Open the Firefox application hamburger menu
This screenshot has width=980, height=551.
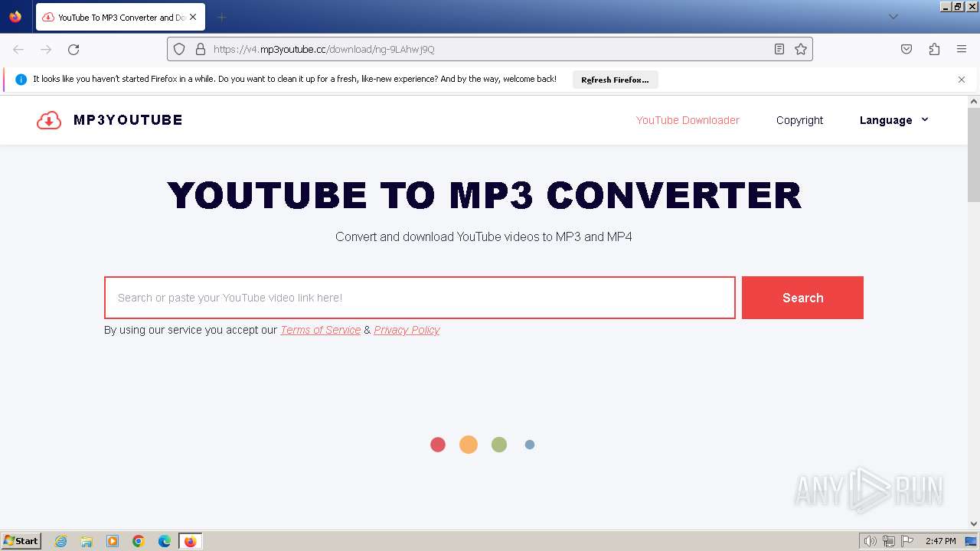(962, 49)
